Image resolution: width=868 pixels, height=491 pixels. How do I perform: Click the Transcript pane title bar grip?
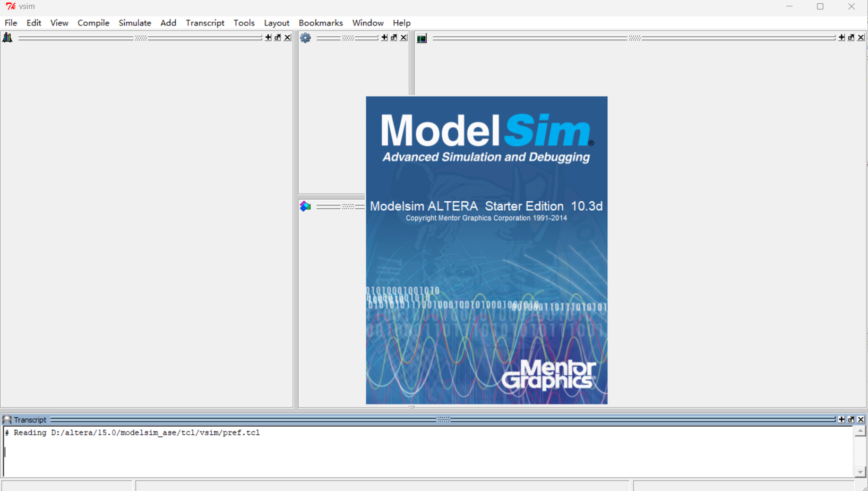click(x=443, y=419)
